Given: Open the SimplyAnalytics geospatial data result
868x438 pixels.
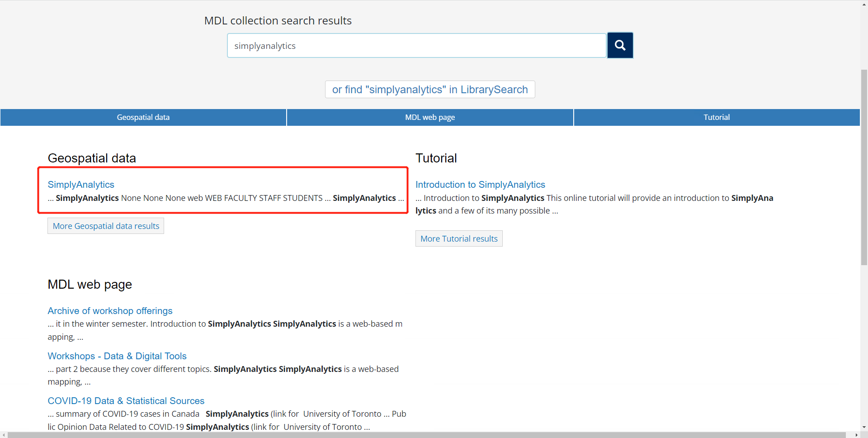Looking at the screenshot, I should (x=81, y=185).
